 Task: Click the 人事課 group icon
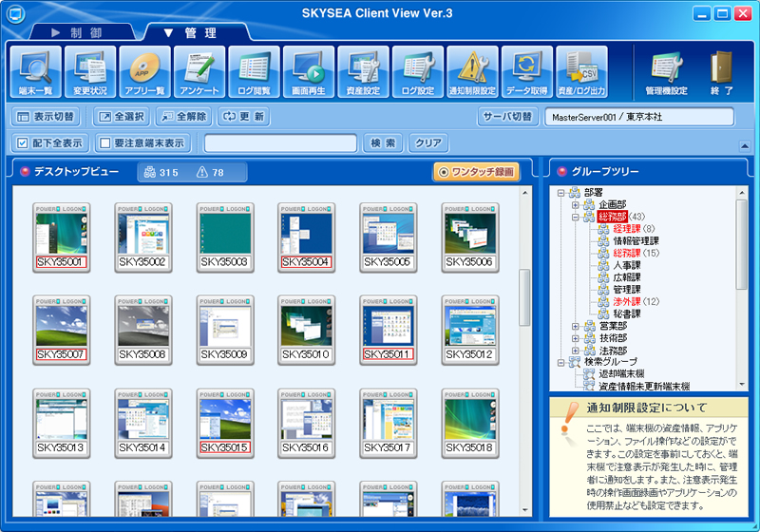[x=603, y=265]
